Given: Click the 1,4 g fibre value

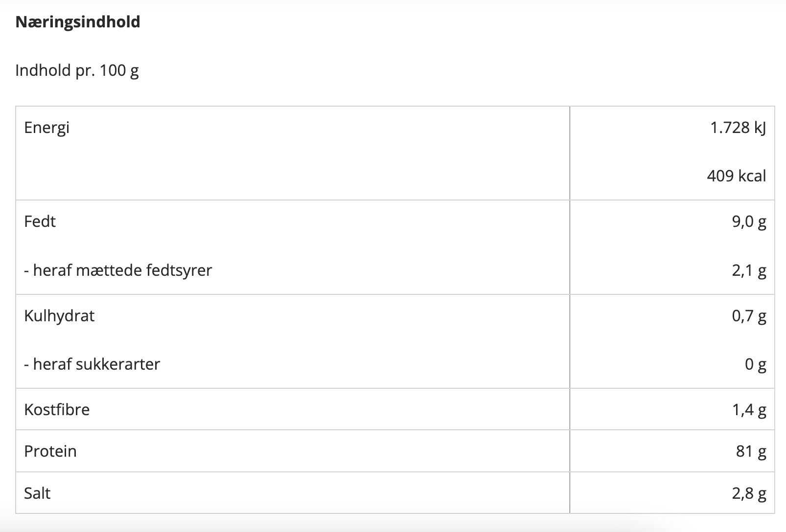Looking at the screenshot, I should click(x=749, y=410).
